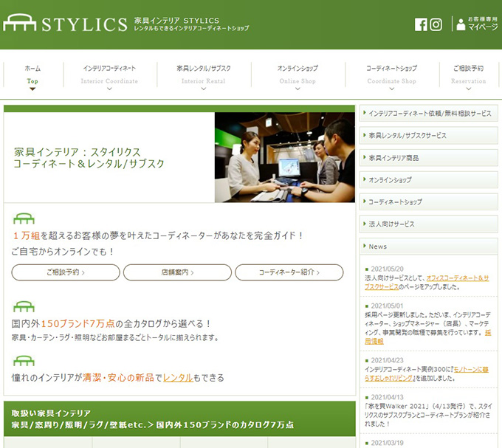
Task: Open the インテリアコーディネート navigation menu
Action: 109,75
